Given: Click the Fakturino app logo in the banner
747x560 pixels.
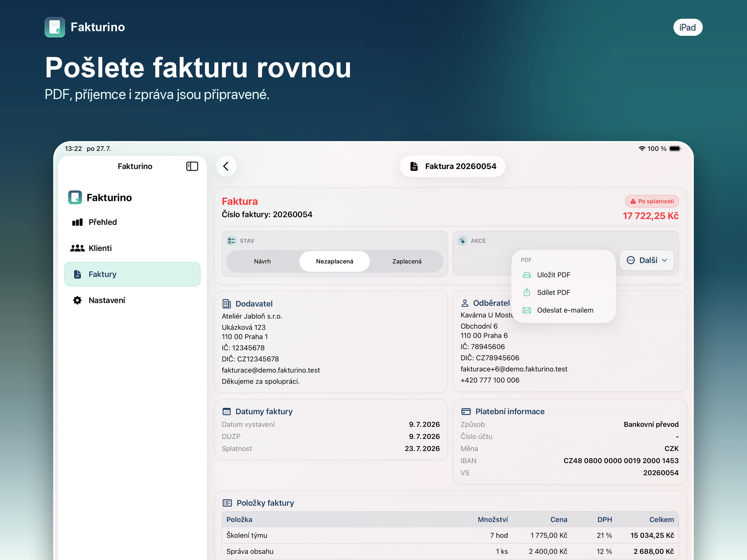Looking at the screenshot, I should click(55, 27).
